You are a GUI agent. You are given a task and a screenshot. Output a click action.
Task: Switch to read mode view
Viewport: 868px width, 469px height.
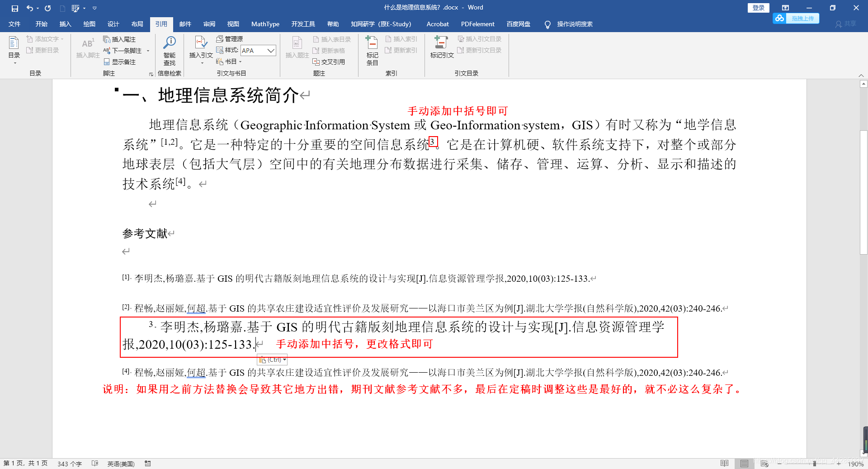coord(725,464)
